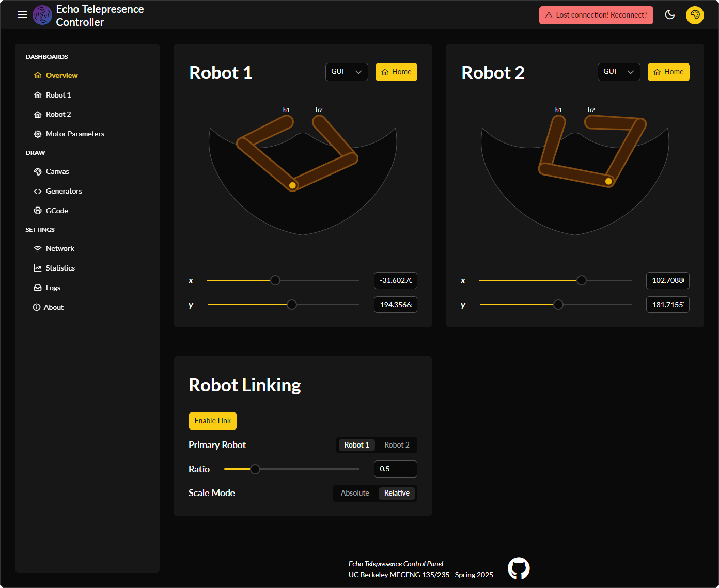Choose Relative scale mode
This screenshot has height=588, width=719.
397,493
